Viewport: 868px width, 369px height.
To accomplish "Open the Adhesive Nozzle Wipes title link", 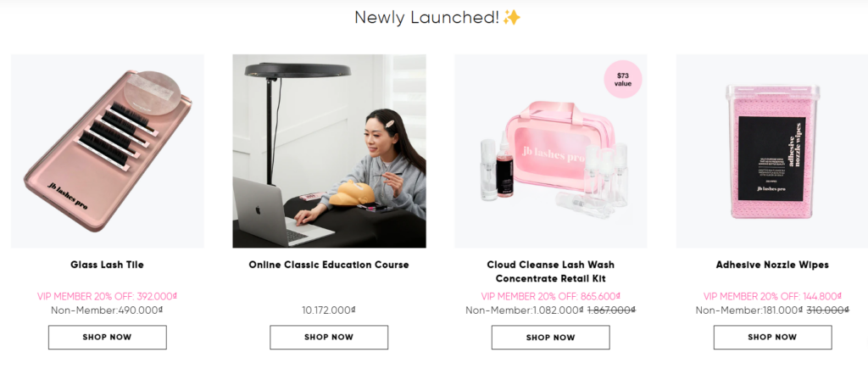I will pos(772,265).
